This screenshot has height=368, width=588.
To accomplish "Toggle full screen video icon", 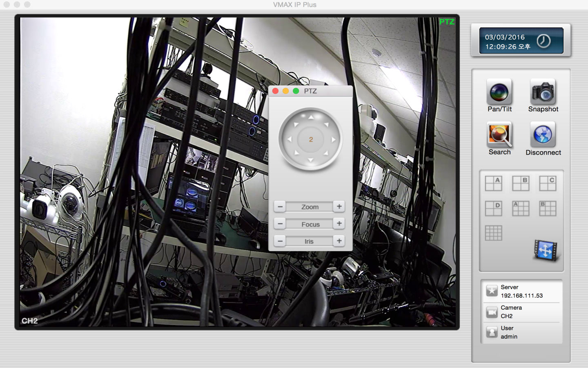I will 546,250.
